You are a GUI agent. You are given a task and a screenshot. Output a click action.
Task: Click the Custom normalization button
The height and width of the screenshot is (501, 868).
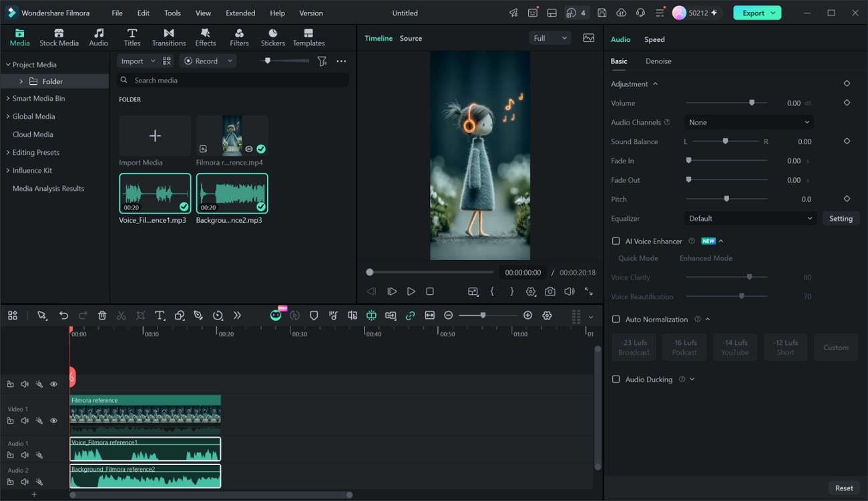click(x=836, y=348)
